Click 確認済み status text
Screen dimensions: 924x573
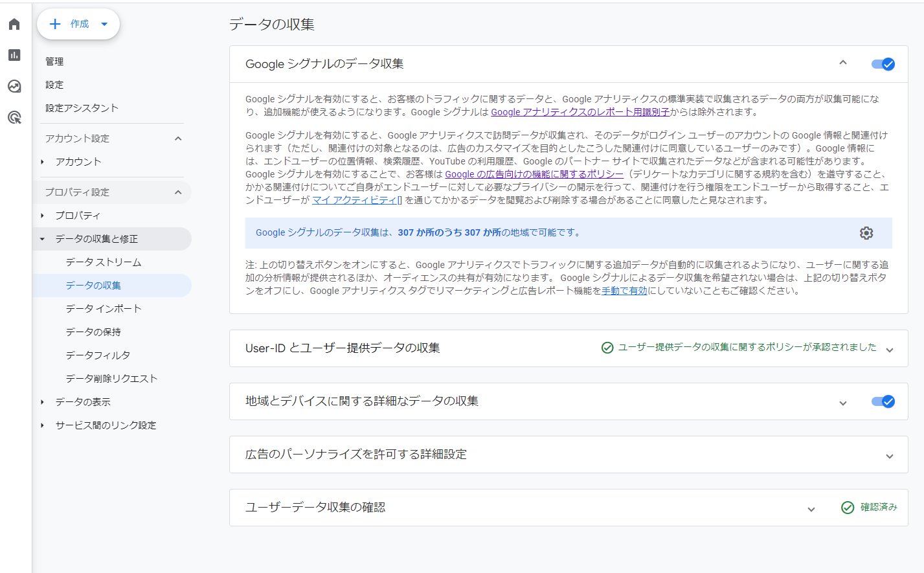pyautogui.click(x=879, y=507)
